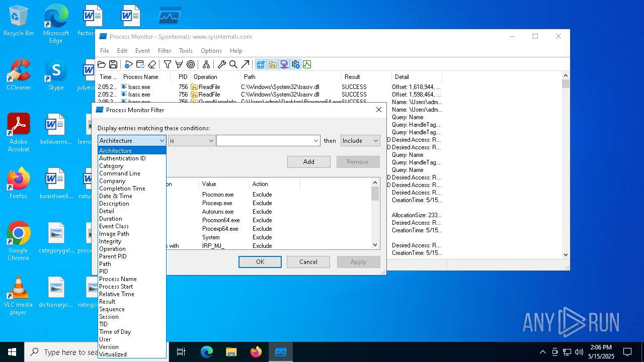Image resolution: width=644 pixels, height=362 pixels.
Task: Click the Recycle Bin desktop icon
Action: click(x=19, y=21)
